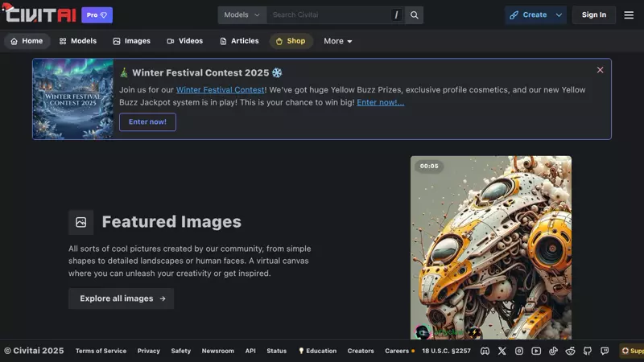Open the X (Twitter) footer icon
The height and width of the screenshot is (362, 644).
coord(502,351)
